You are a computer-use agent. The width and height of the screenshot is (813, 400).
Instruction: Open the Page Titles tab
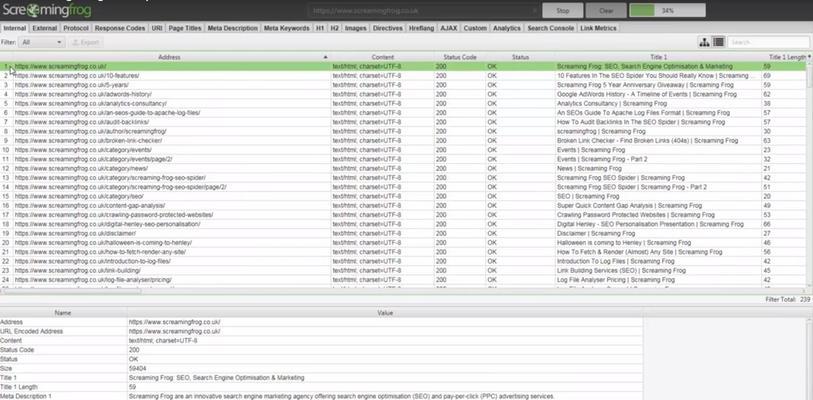[185, 29]
